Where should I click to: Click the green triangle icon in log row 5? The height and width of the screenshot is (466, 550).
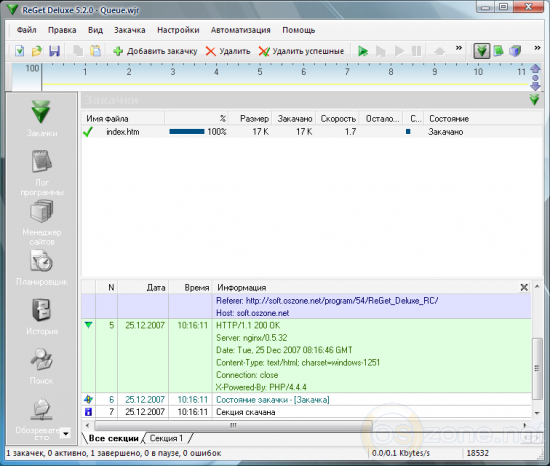[x=88, y=325]
